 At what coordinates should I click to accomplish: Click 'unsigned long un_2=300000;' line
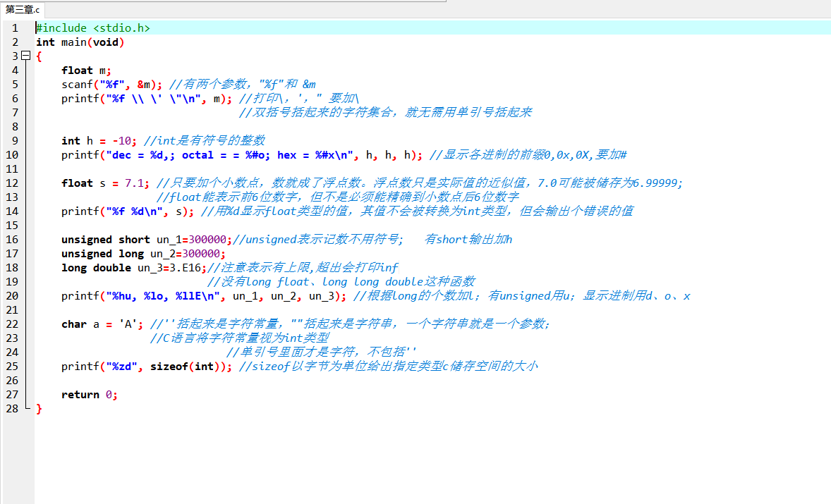[143, 254]
